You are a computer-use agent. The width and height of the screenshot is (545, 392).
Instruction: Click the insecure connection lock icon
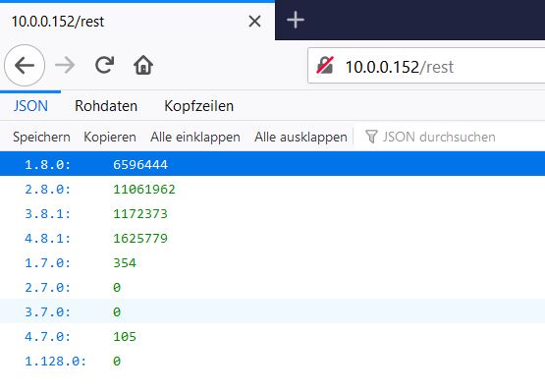point(325,66)
